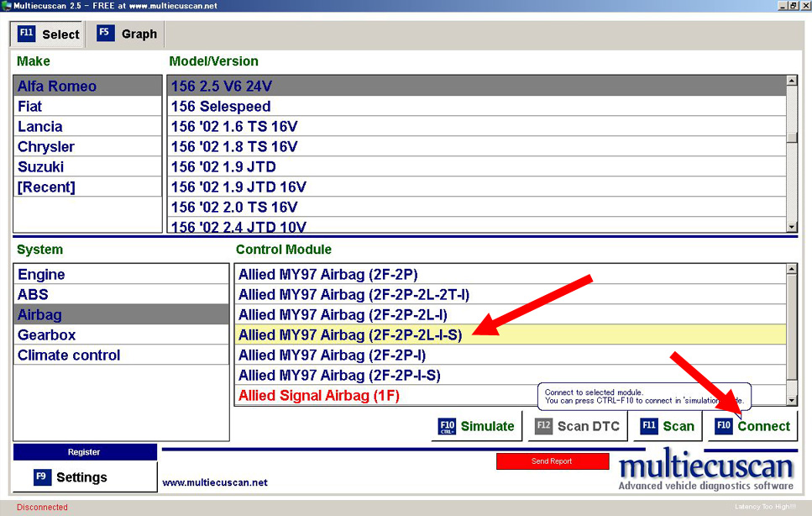812x516 pixels.
Task: Click Control Module list scroll down arrow
Action: point(791,401)
